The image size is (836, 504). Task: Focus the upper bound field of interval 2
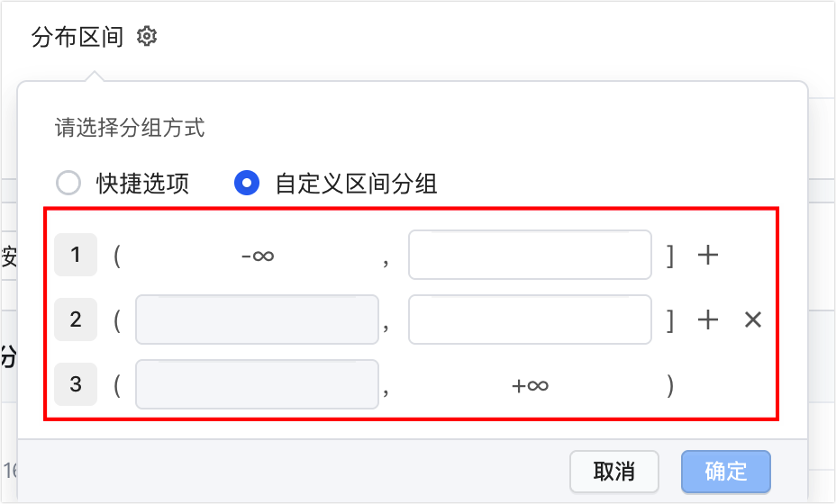[530, 319]
